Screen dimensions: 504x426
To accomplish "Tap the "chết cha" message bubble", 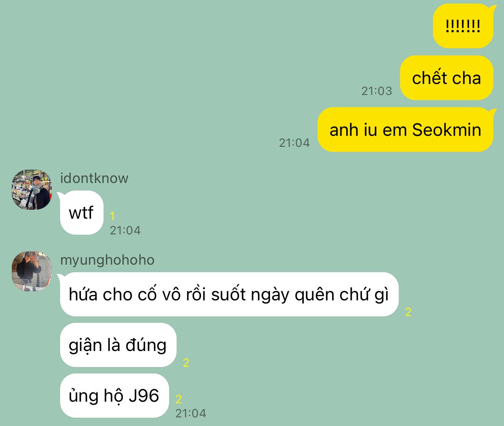I will pyautogui.click(x=446, y=78).
